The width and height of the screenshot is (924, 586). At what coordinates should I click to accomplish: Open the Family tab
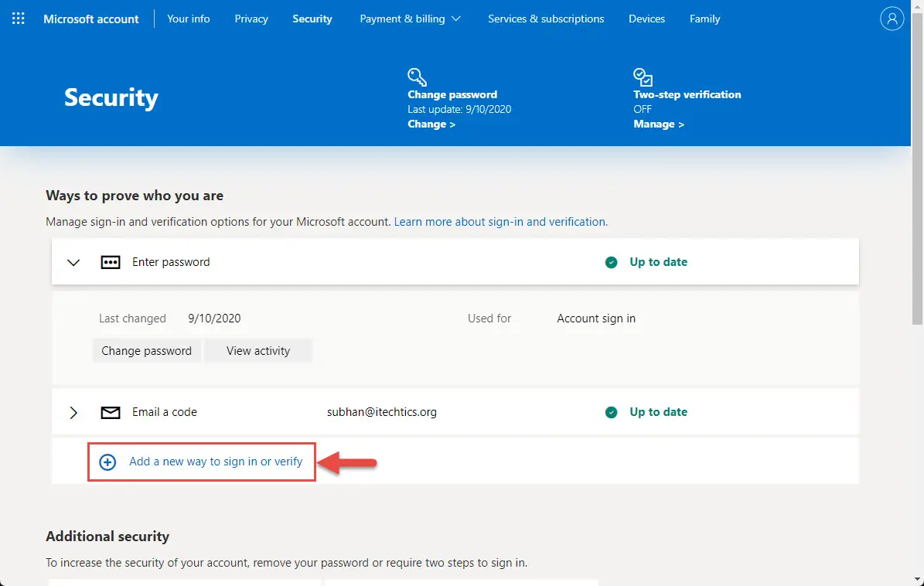point(704,19)
